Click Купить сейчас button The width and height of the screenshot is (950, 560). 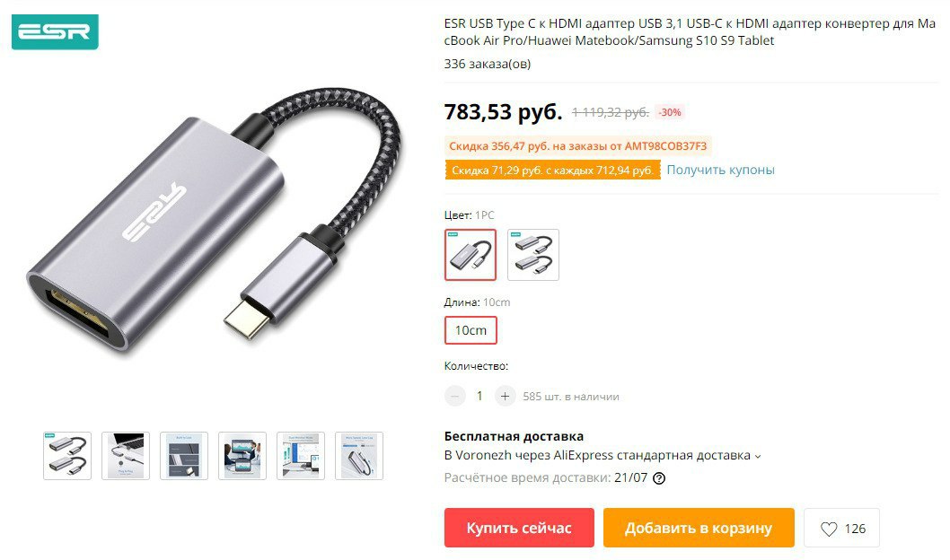point(519,528)
